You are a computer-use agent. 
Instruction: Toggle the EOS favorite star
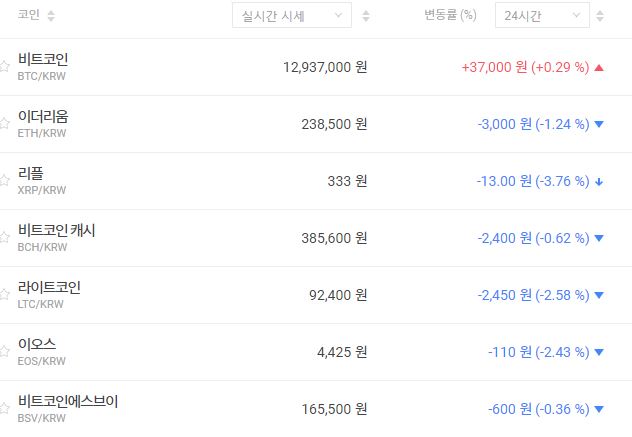(5, 352)
